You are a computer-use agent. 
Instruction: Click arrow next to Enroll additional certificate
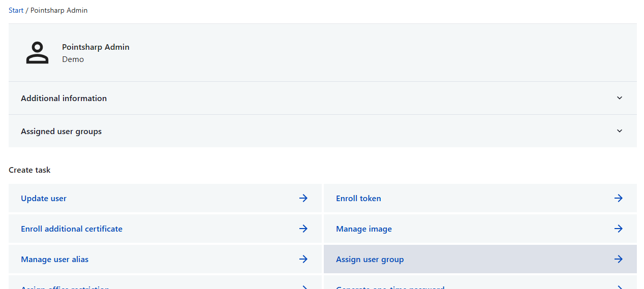pyautogui.click(x=303, y=229)
